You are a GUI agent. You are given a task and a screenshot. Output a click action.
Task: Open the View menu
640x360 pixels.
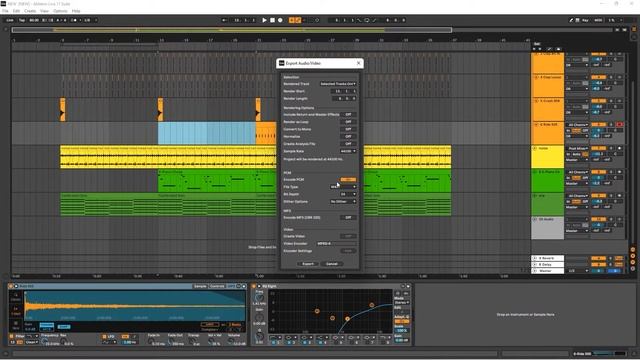tap(44, 11)
